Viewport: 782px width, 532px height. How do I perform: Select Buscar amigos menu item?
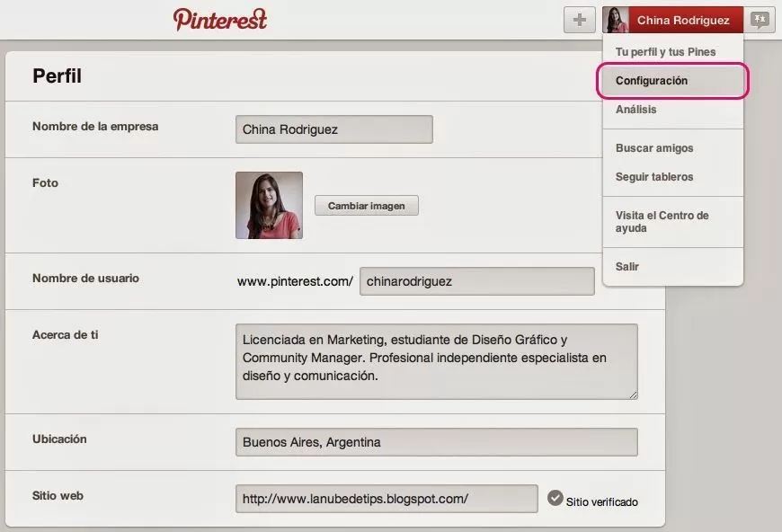(654, 148)
